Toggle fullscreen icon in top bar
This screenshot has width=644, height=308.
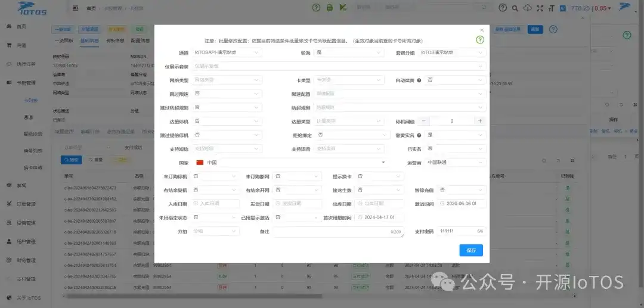540,8
